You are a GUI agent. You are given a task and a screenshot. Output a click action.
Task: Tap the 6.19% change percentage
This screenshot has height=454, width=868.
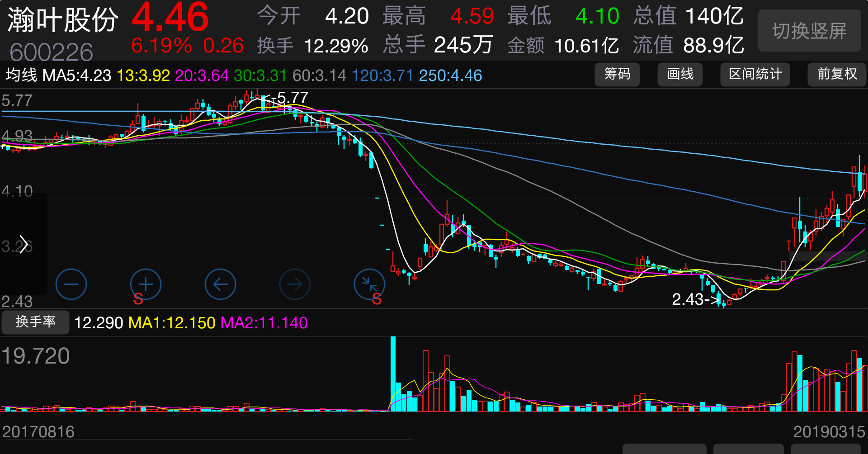pos(161,46)
